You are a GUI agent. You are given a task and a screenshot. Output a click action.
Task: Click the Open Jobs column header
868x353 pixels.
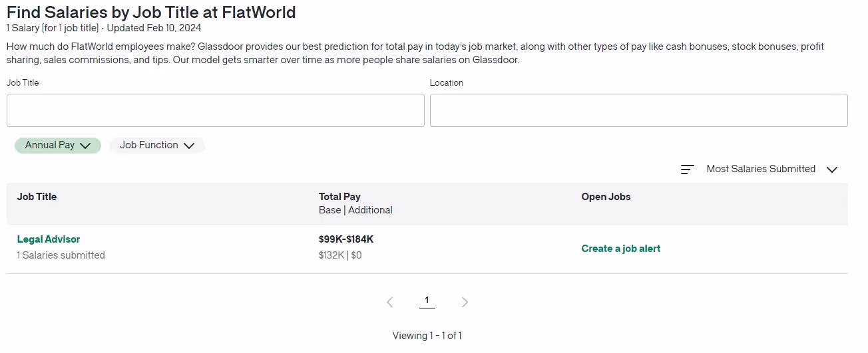click(x=606, y=197)
